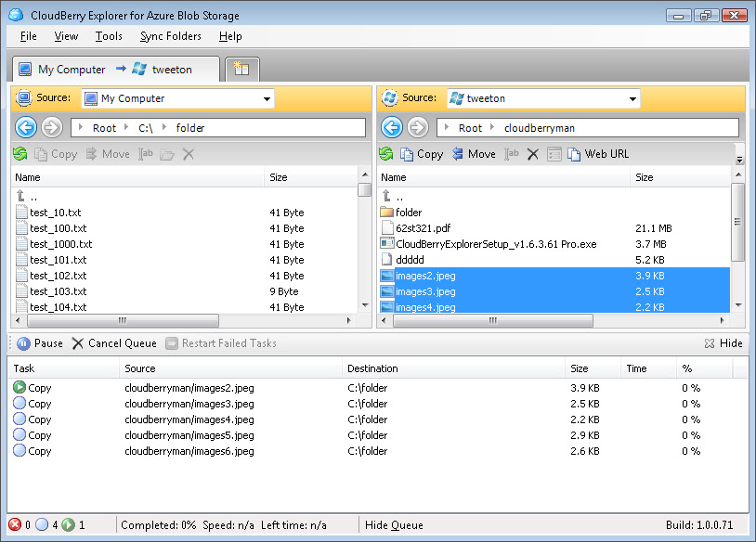This screenshot has height=542, width=756.
Task: Click the refresh icon in left pane toolbar
Action: [x=20, y=154]
